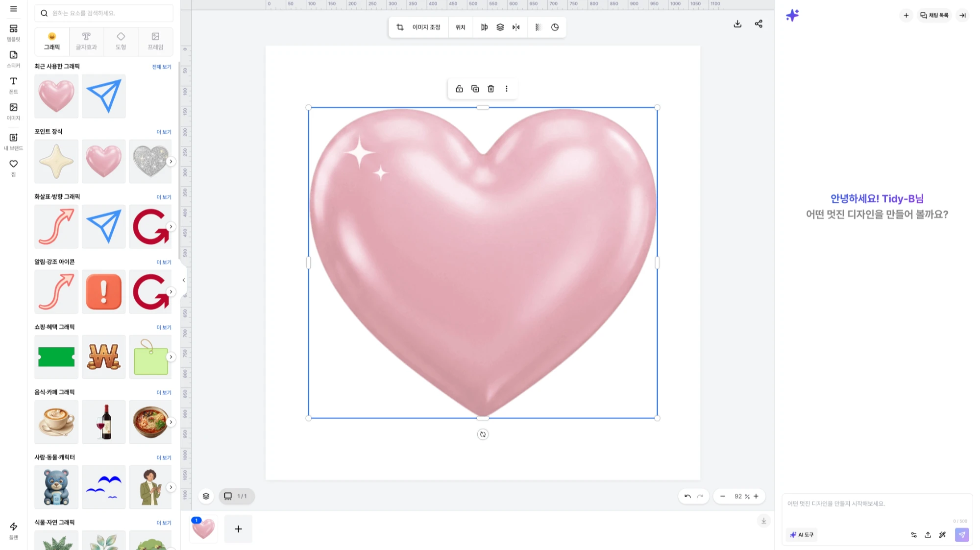Viewport: 980px width, 550px height.
Task: Collapse the AI chat panel
Action: (962, 15)
